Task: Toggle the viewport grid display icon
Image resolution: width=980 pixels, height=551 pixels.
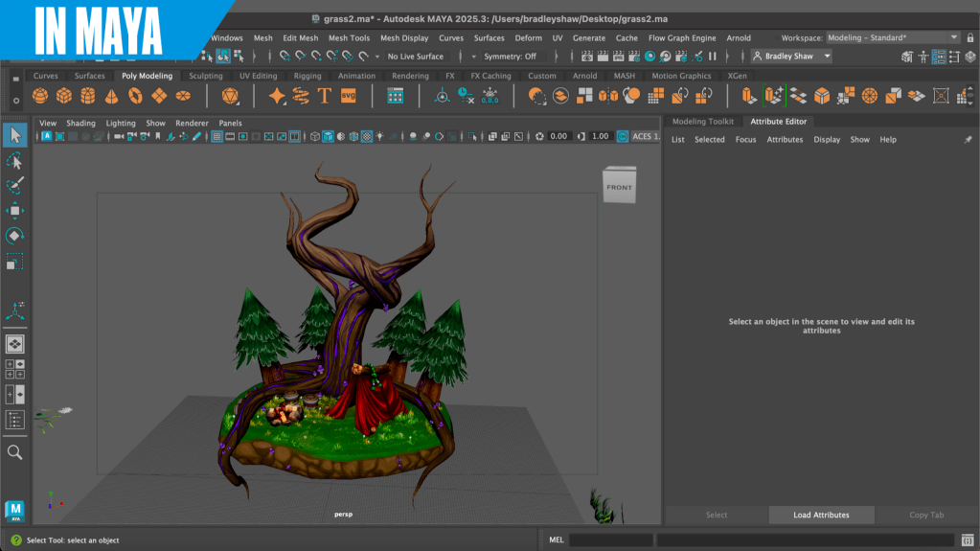Action: [217, 137]
